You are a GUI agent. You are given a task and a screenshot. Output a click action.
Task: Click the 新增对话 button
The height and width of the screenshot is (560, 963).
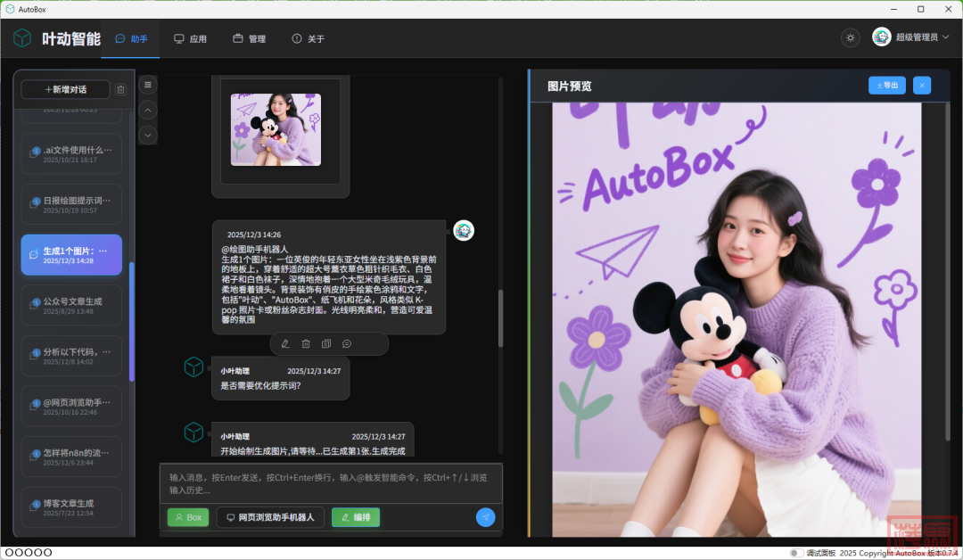coord(66,89)
